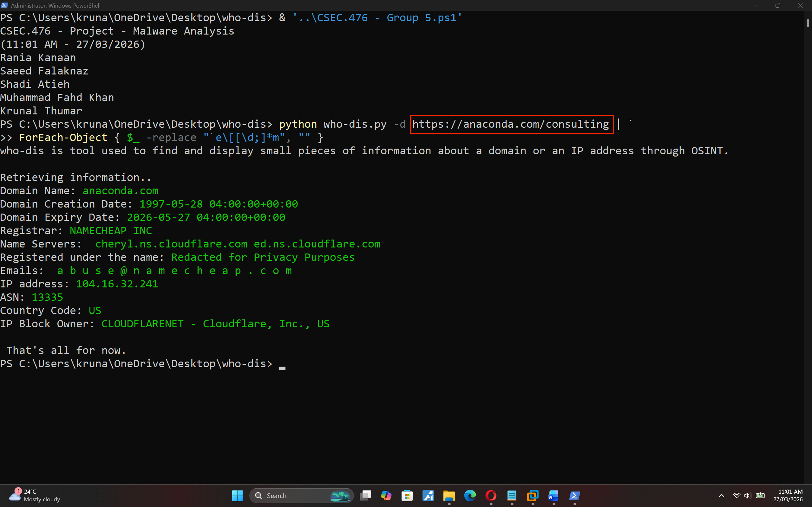Open Wi-Fi network quick settings
Image resolution: width=812 pixels, height=507 pixels.
(737, 495)
